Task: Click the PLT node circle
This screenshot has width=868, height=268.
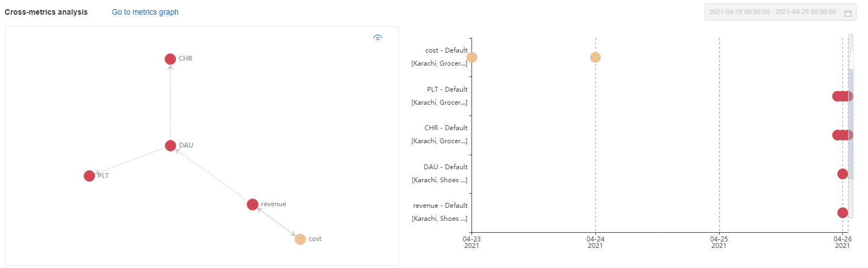Action: (90, 176)
